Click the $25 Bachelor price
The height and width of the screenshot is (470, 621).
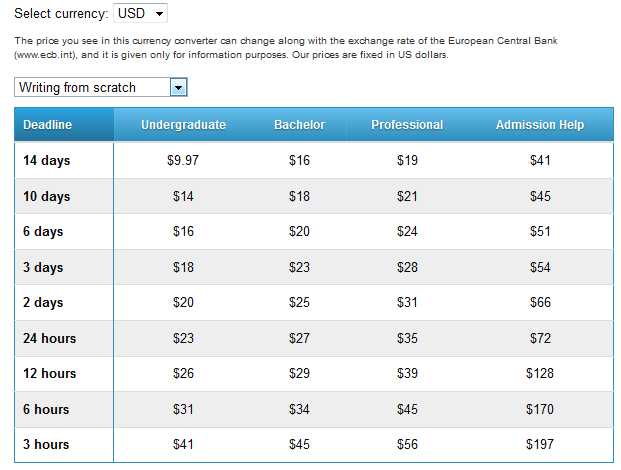299,302
